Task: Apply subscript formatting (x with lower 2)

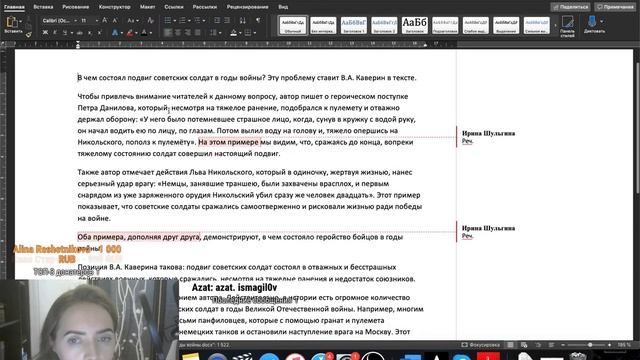Action: coord(90,33)
